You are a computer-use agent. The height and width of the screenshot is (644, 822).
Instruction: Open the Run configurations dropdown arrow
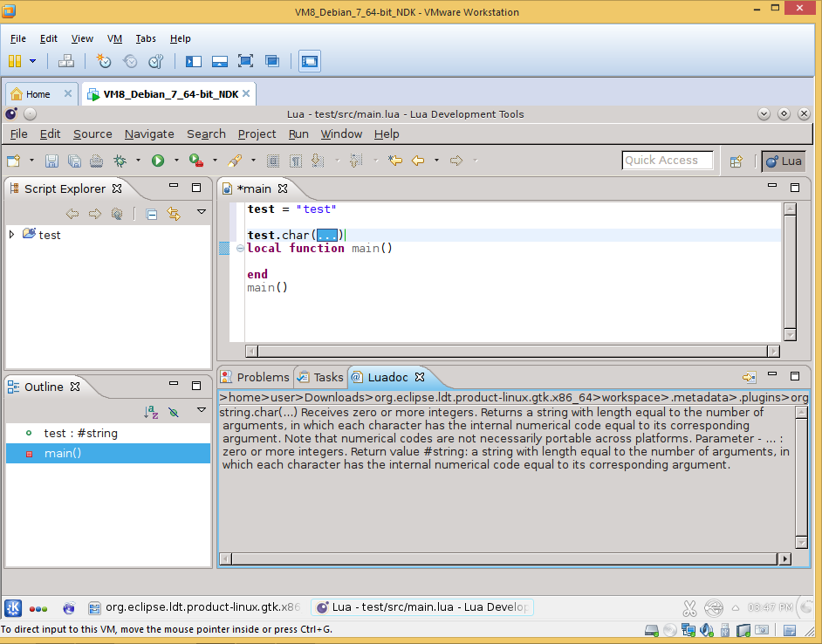click(176, 161)
